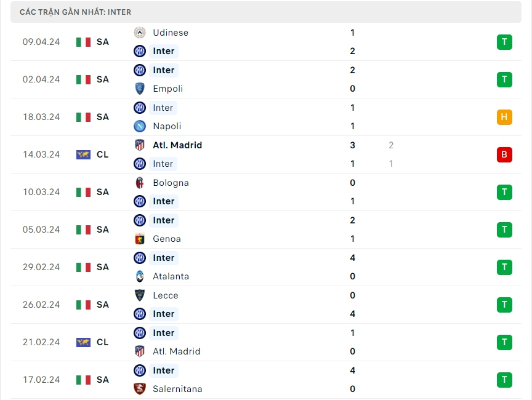Click the Salernitana club crest icon
This screenshot has height=400, width=532.
click(x=140, y=389)
